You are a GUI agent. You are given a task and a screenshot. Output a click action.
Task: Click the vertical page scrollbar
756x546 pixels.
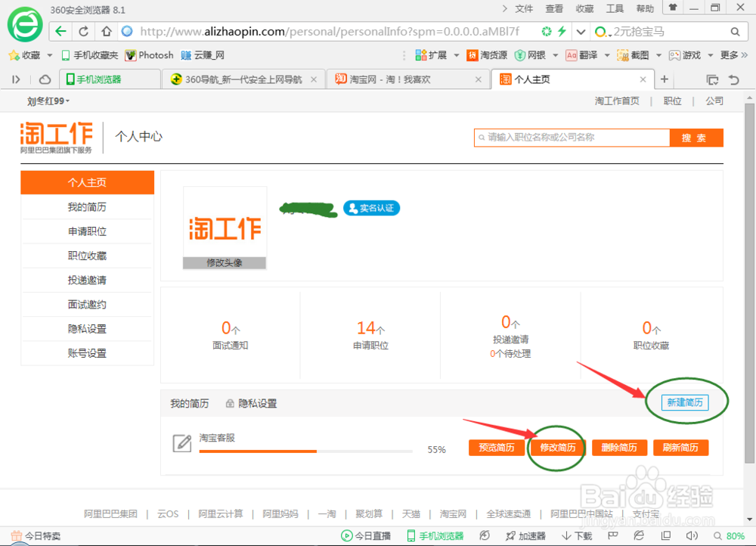click(749, 282)
